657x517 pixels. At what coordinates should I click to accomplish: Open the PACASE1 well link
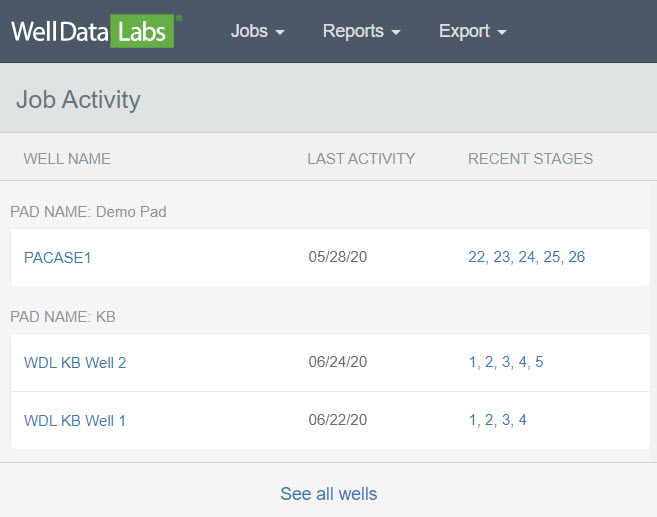coord(58,258)
